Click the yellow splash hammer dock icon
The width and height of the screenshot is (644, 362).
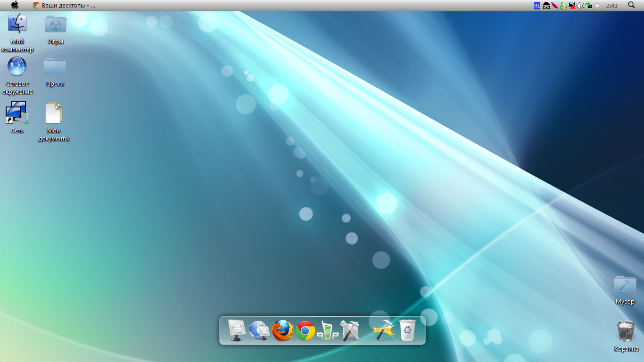[x=384, y=330]
